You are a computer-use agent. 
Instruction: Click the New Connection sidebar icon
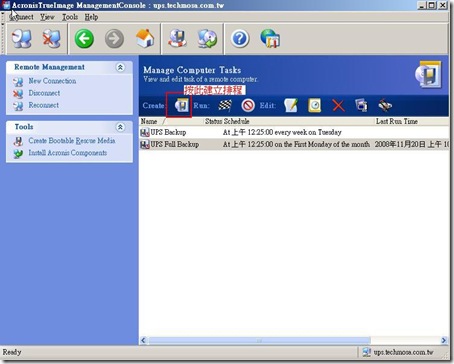[18, 82]
